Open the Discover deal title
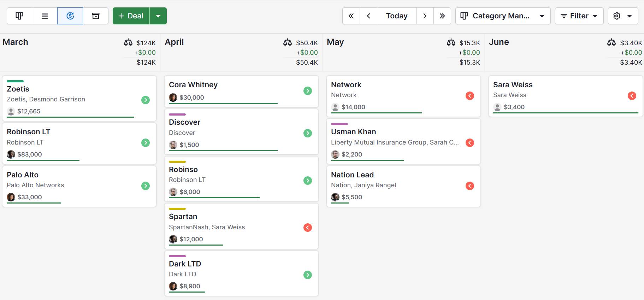 click(x=184, y=122)
